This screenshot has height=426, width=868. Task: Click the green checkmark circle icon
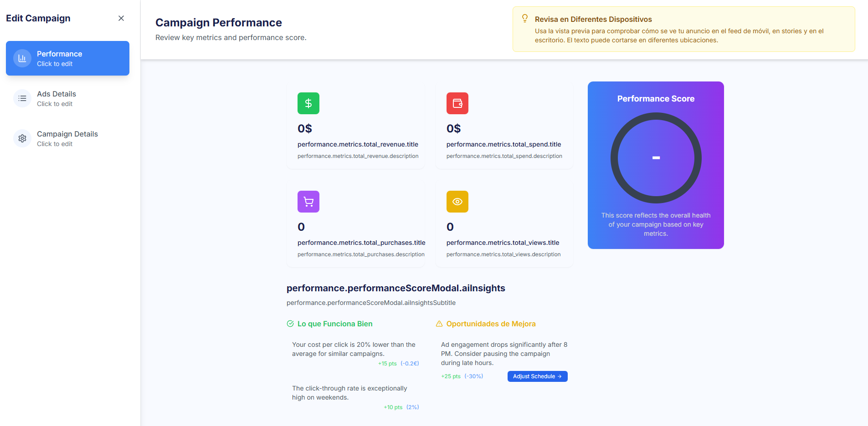[290, 324]
